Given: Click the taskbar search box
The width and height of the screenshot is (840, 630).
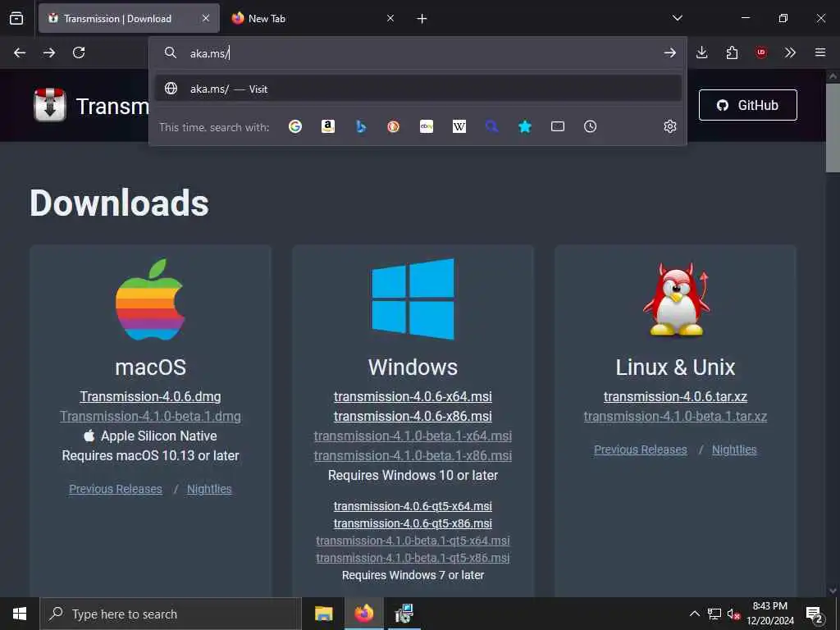Looking at the screenshot, I should pyautogui.click(x=171, y=614).
